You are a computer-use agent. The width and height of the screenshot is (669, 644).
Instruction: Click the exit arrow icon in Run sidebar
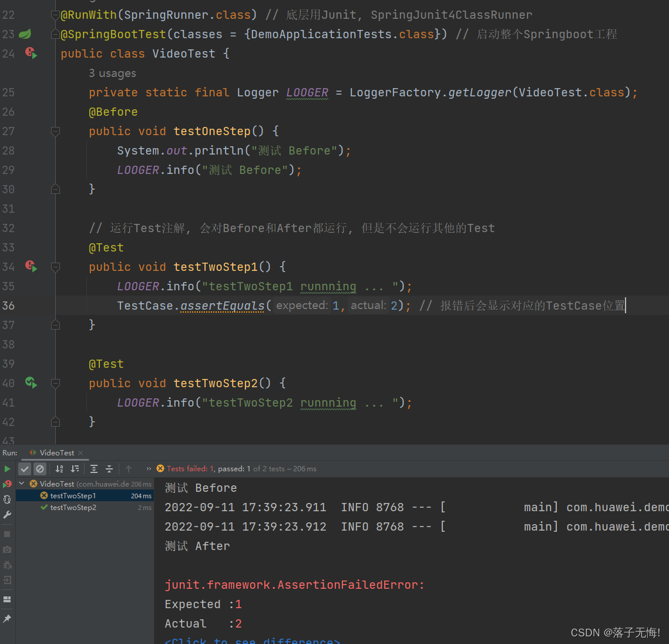[x=7, y=581]
